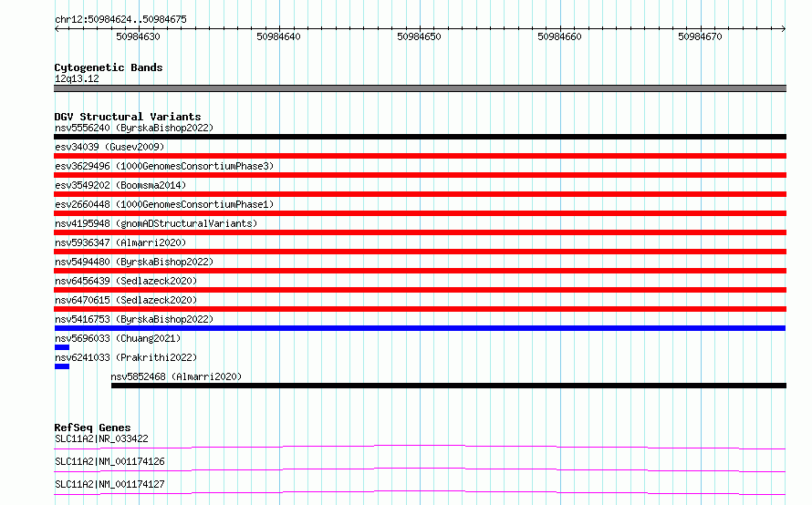This screenshot has height=505, width=812.
Task: Open esv3629496 (1000GenomesConsortiumPhase3) label
Action: (164, 166)
